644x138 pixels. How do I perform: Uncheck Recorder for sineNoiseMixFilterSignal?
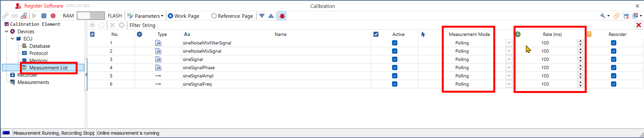(613, 43)
